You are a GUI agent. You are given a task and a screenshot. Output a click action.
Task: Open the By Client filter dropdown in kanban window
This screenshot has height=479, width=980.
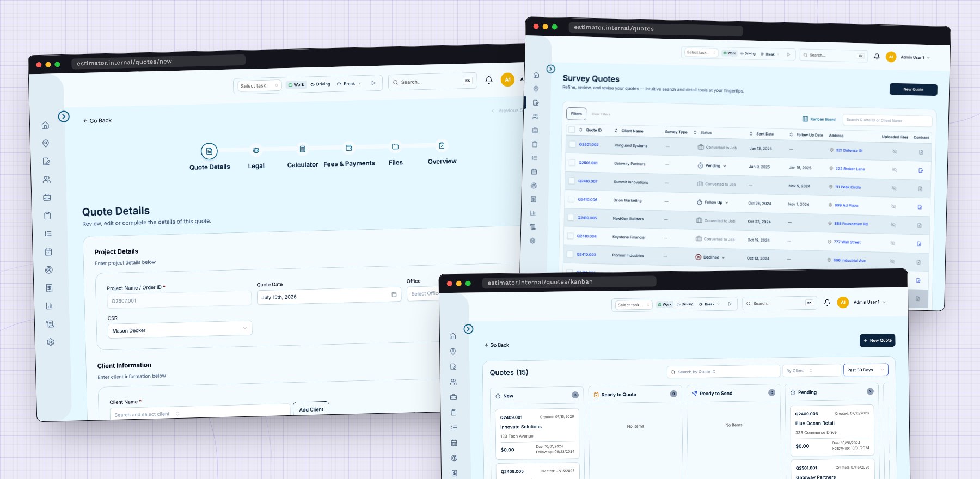coord(811,370)
